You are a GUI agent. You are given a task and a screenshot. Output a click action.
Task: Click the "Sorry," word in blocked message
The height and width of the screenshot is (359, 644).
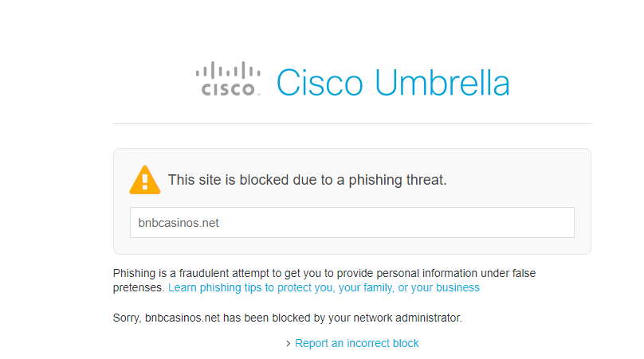127,318
